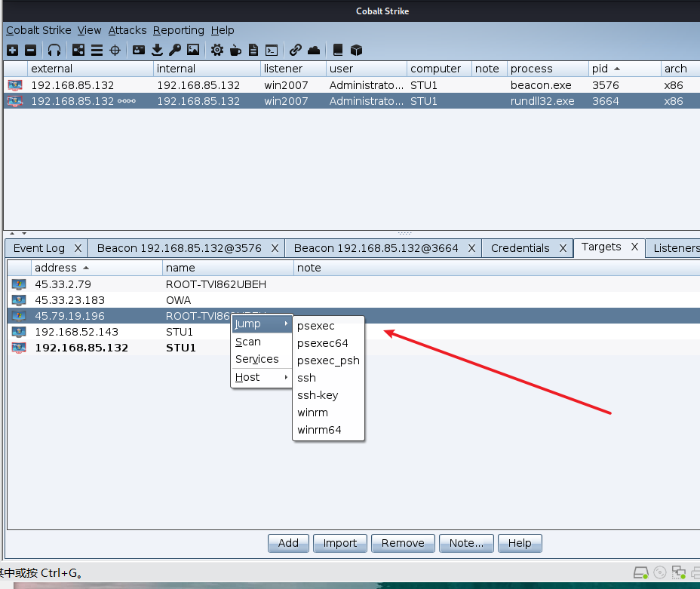Collapse bottom pane with splitter down arrow
This screenshot has height=589, width=700.
24,233
